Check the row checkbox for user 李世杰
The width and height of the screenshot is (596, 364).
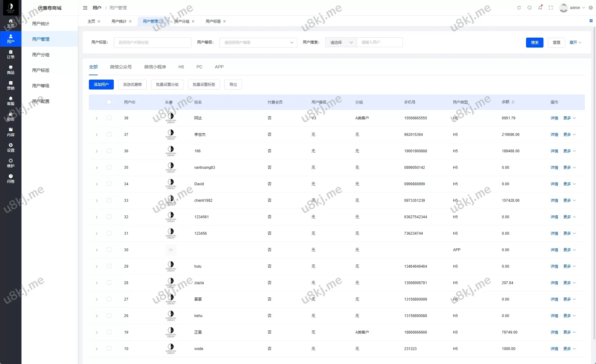(109, 134)
